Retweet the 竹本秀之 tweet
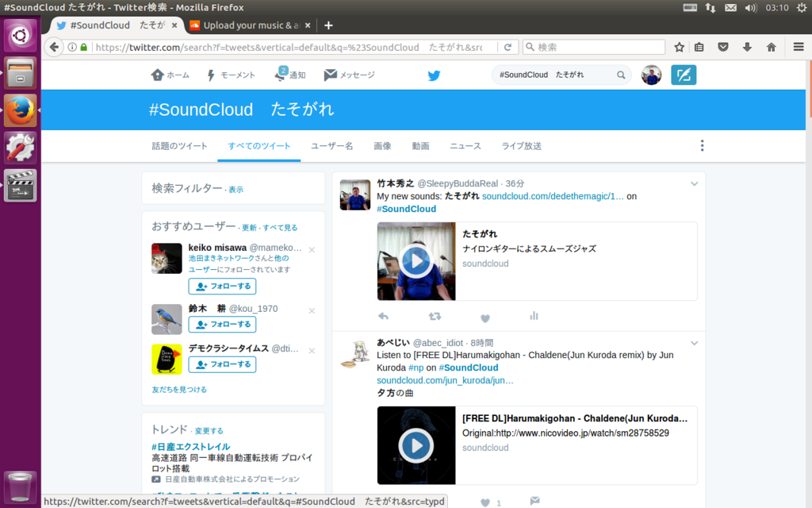 click(x=435, y=316)
